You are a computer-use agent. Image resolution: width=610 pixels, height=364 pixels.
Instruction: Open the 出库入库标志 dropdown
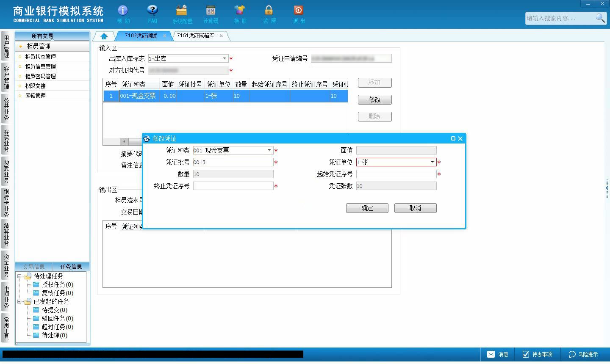(x=225, y=58)
